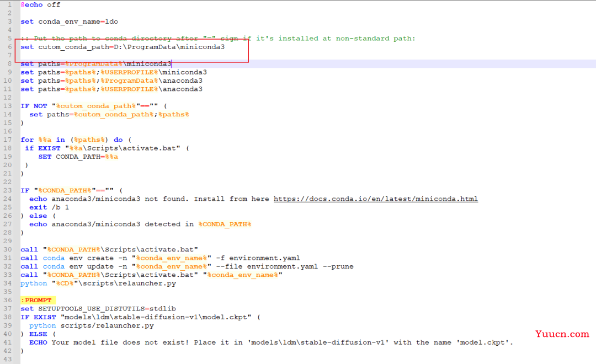Open the docs.conda.io miniconda URL link
This screenshot has width=596, height=364.
pyautogui.click(x=375, y=199)
